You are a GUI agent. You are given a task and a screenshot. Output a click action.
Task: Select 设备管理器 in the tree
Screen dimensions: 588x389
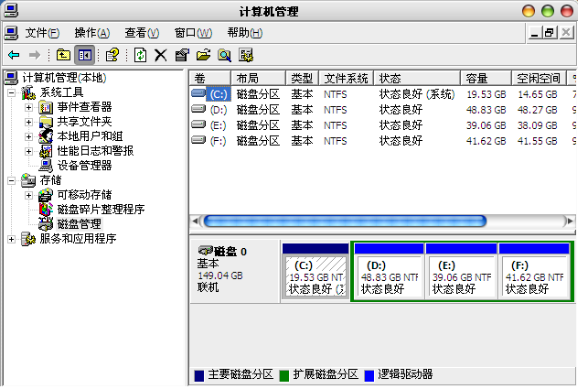84,166
